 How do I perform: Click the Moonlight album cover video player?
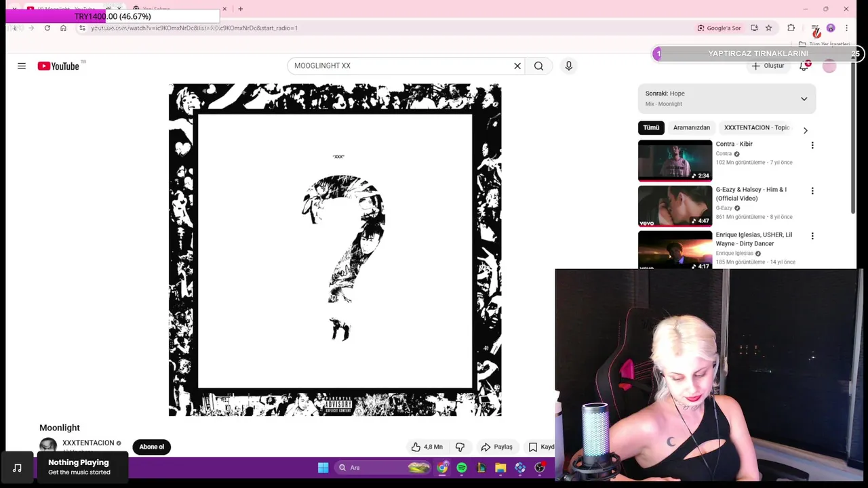[x=335, y=250]
